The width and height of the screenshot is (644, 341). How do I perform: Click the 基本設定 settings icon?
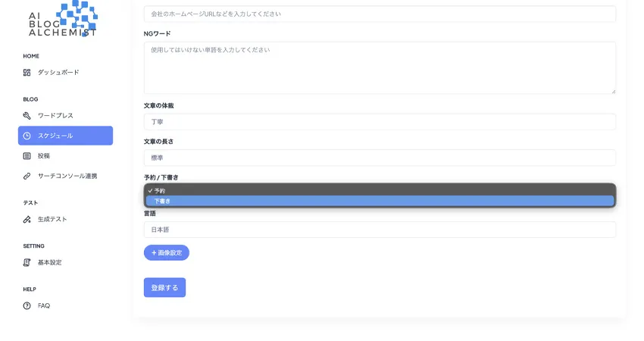click(x=27, y=263)
